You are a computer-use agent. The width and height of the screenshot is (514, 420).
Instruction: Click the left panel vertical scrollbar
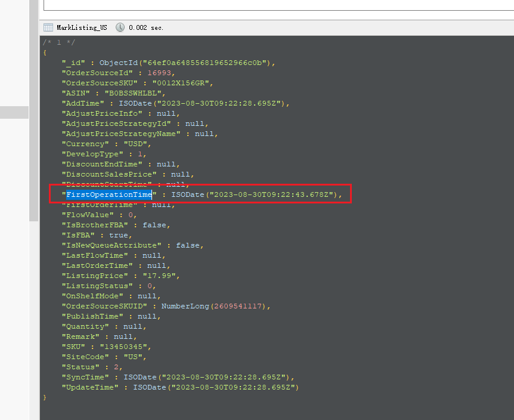pyautogui.click(x=34, y=111)
